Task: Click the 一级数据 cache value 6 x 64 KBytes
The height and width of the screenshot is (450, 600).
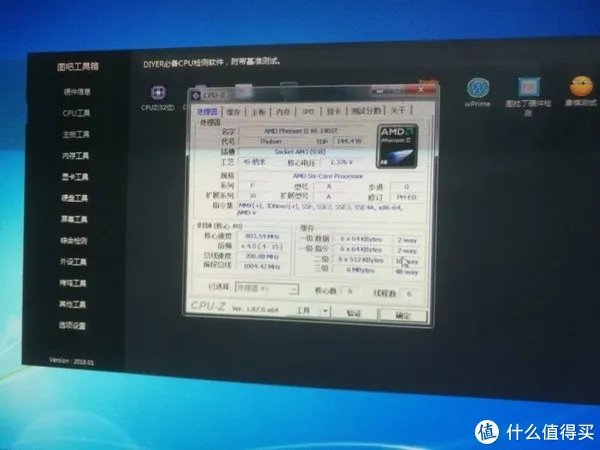Action: tap(361, 239)
